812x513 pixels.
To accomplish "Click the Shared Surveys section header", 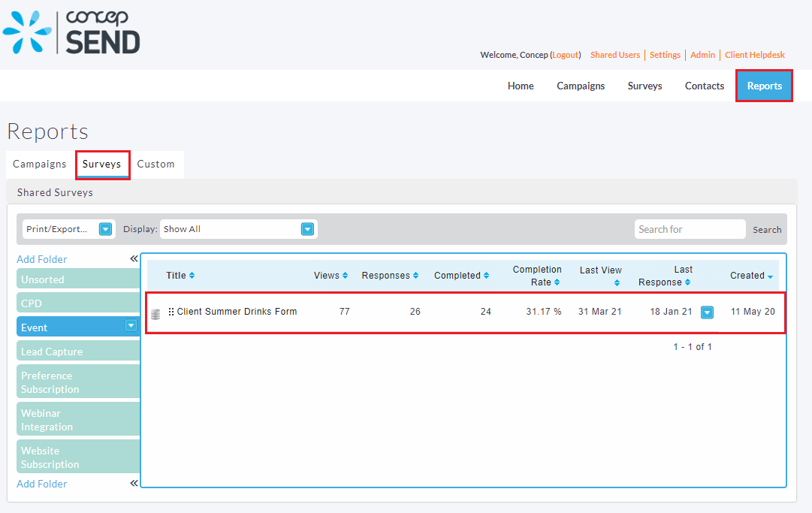I will click(55, 192).
